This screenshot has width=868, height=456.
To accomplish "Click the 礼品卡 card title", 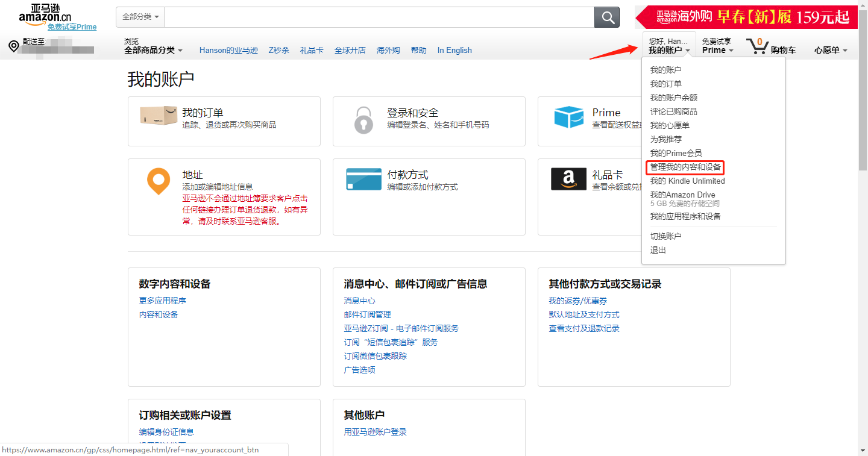I will pos(607,175).
